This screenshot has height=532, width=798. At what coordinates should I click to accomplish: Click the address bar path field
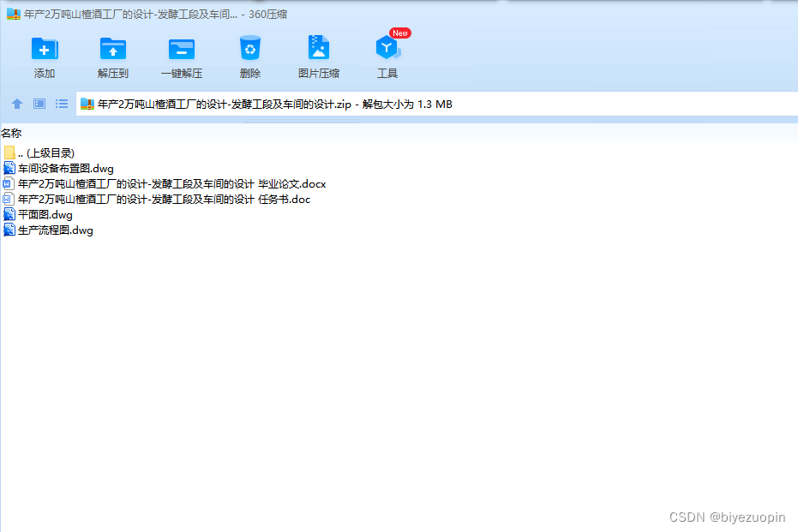click(436, 105)
